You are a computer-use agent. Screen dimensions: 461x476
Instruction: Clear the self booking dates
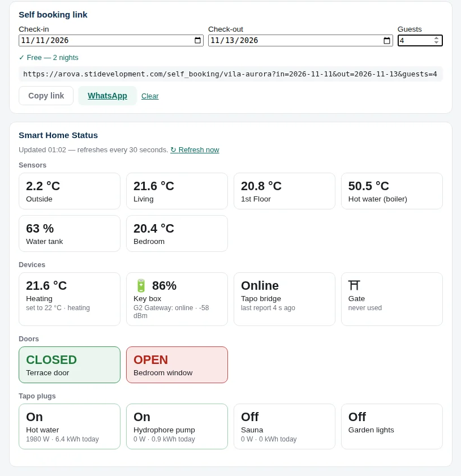(150, 96)
